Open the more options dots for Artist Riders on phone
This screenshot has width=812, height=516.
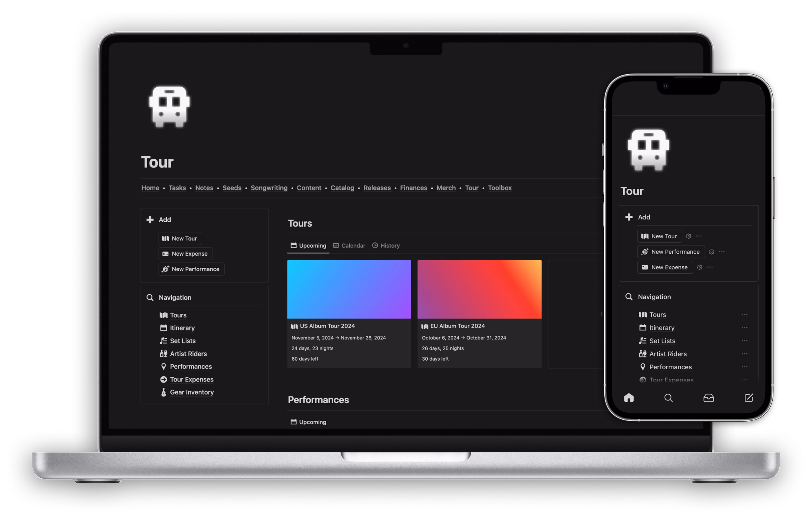coord(744,354)
